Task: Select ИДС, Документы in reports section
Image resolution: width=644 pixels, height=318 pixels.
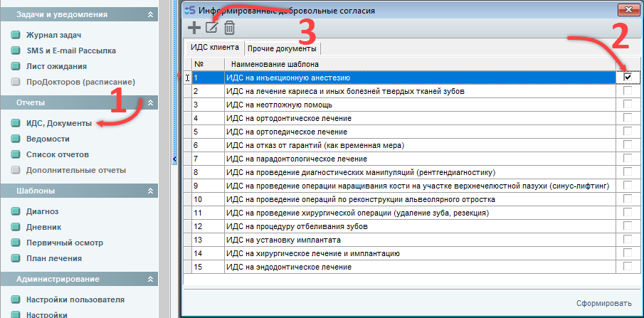Action: (x=58, y=123)
